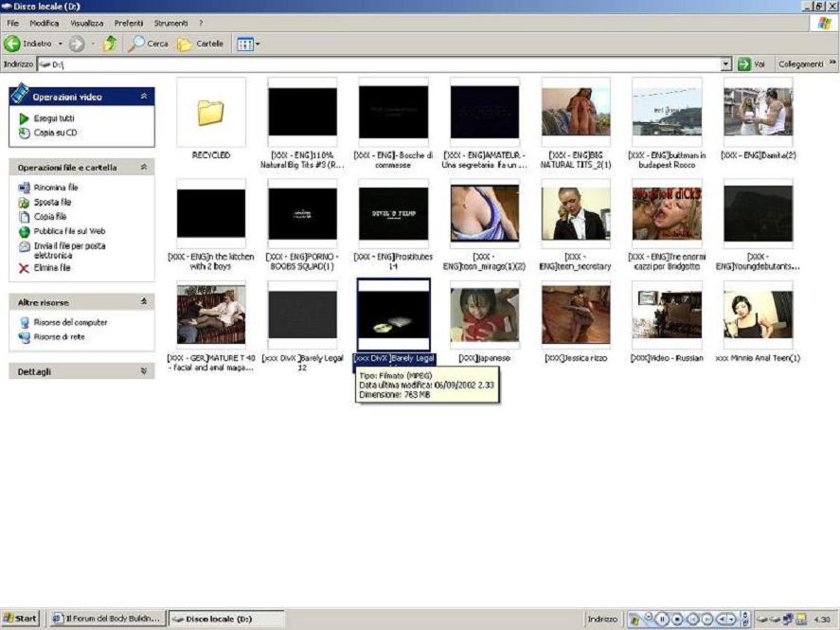Click the Vai button
Viewport: 840px width, 630px height.
click(x=751, y=63)
